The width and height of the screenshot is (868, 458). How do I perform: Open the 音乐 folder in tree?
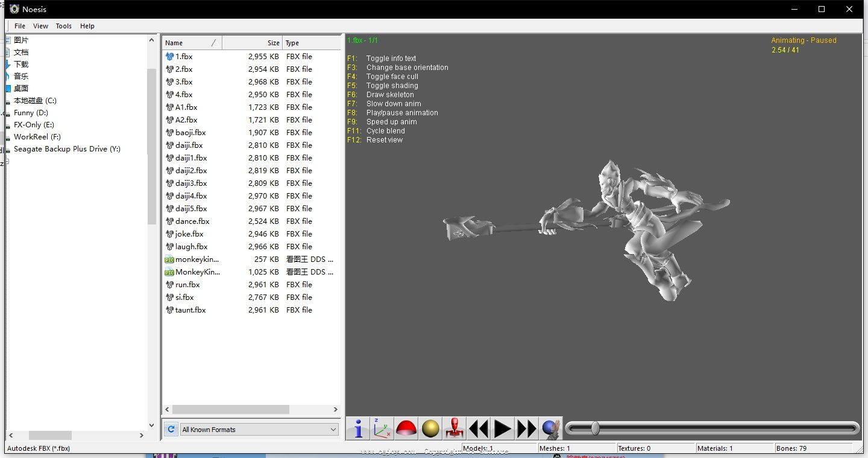click(21, 76)
